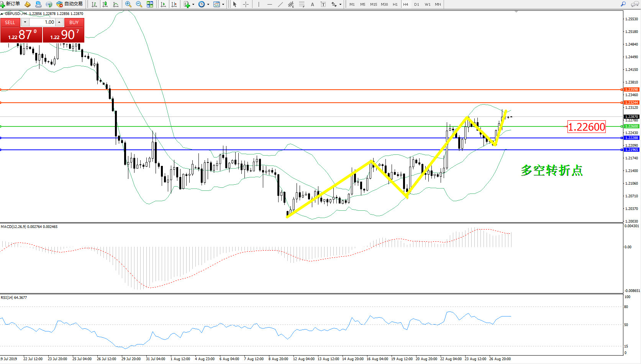Toggle the auto trading button

69,4
